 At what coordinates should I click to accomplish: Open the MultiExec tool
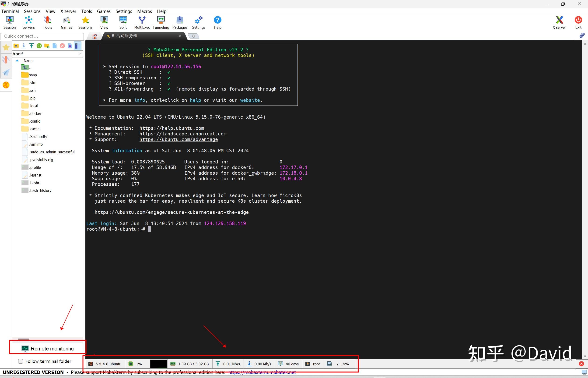142,22
